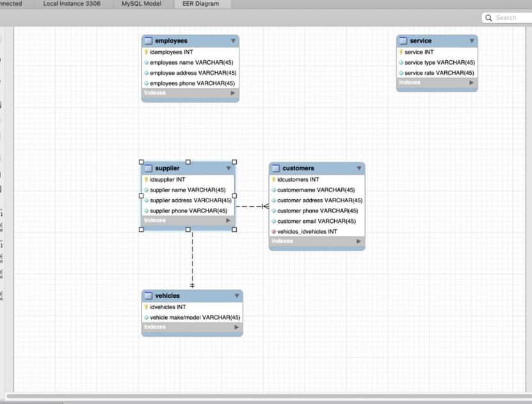532x404 pixels.
Task: Click the magnifier icon in the search box
Action: pyautogui.click(x=487, y=17)
